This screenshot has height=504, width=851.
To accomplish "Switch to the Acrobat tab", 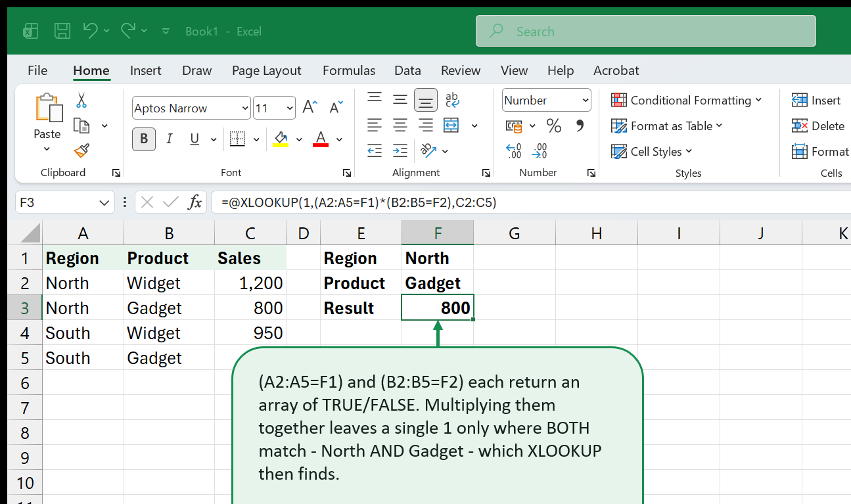I will [616, 70].
